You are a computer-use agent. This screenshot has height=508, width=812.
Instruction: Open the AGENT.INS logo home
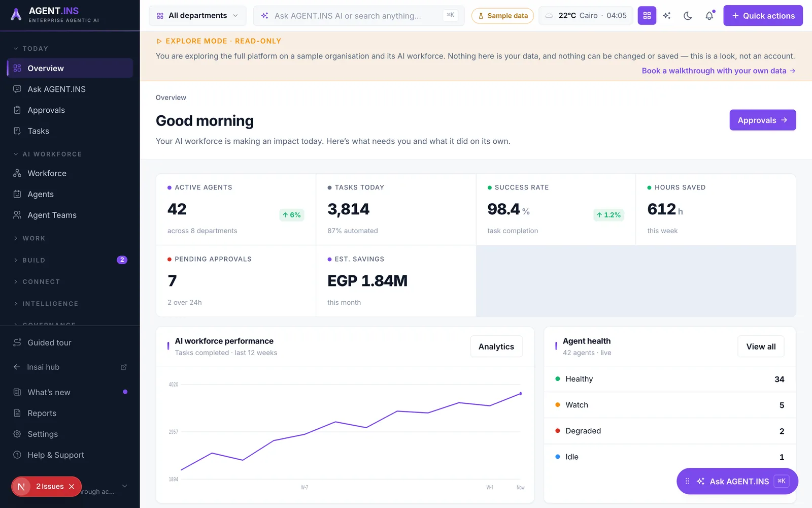55,15
